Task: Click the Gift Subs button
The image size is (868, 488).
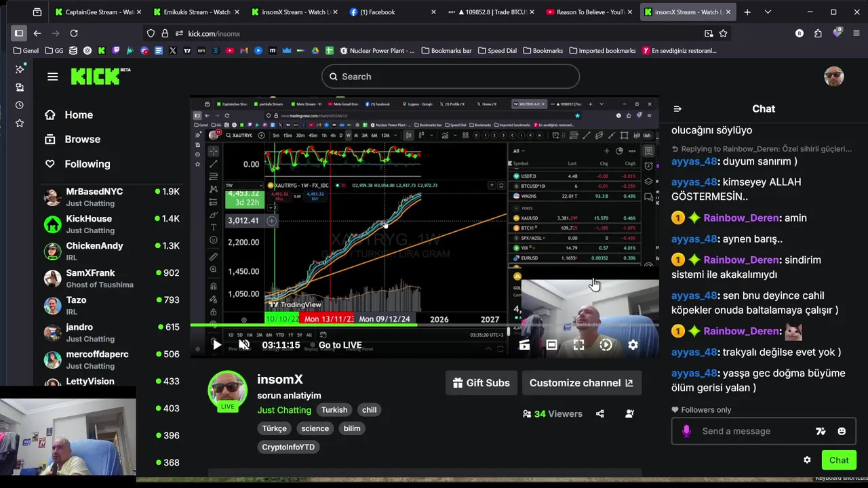Action: point(481,383)
